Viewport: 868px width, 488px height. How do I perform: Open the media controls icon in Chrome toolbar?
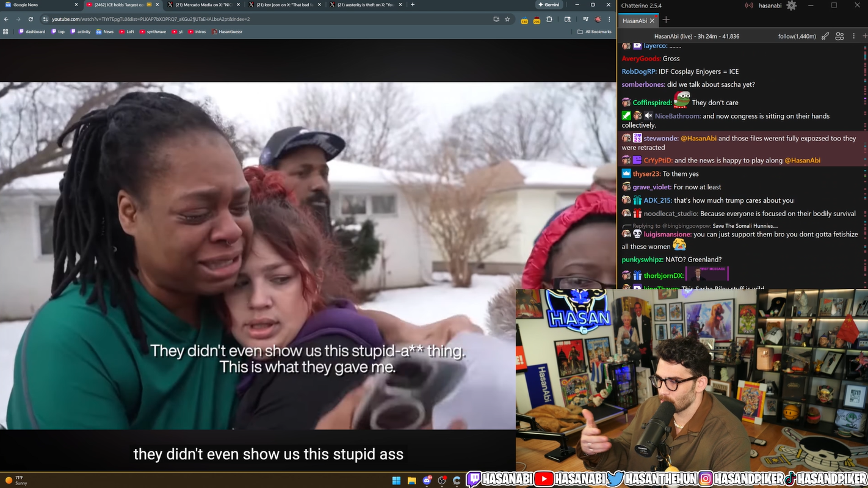click(x=585, y=19)
